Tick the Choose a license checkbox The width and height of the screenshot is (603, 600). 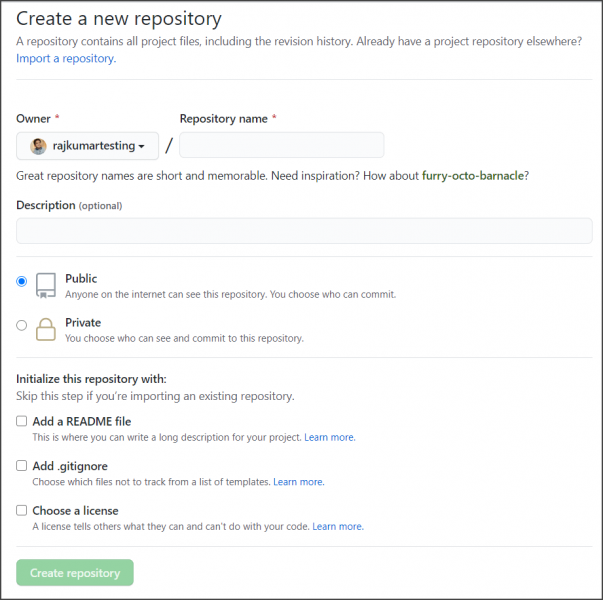click(22, 510)
